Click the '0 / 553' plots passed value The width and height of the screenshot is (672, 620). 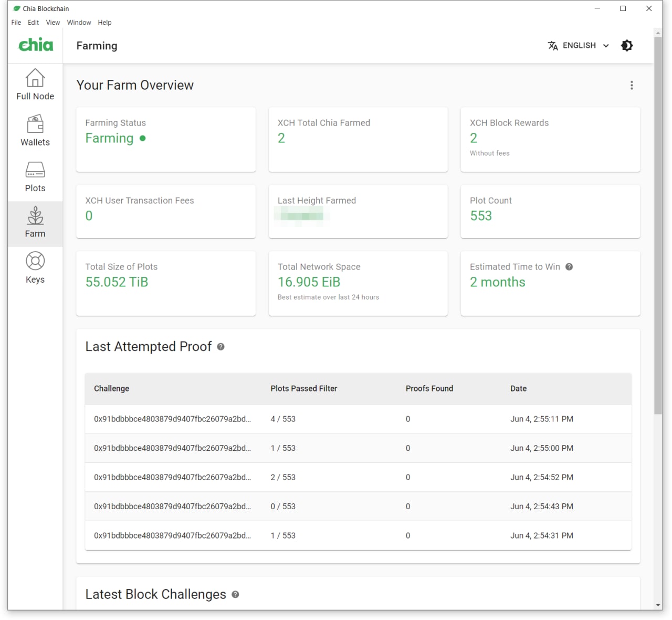(x=283, y=507)
